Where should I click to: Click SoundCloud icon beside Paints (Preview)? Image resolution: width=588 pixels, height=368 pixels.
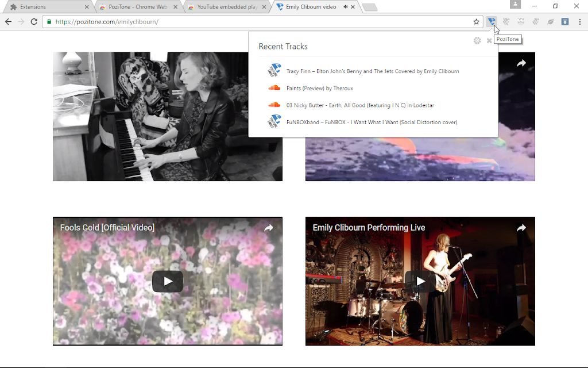pos(274,88)
